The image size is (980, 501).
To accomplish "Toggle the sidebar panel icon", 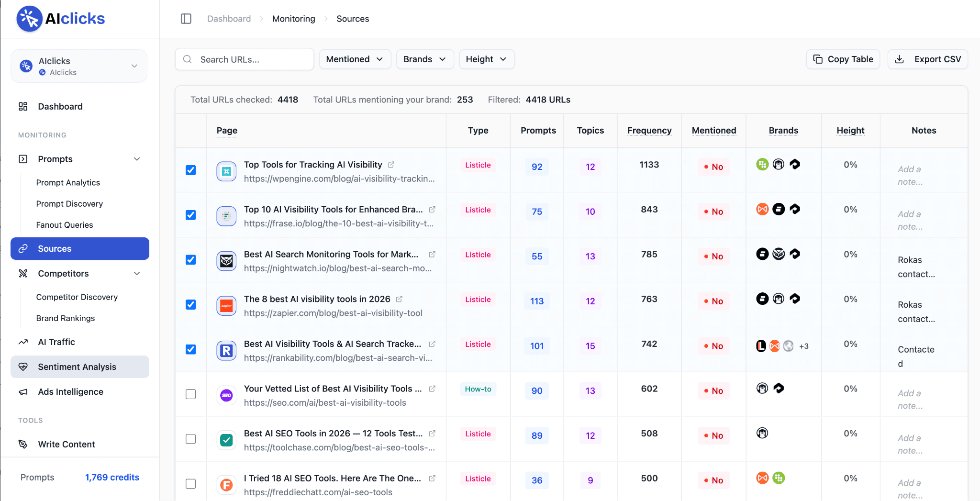I will [186, 19].
